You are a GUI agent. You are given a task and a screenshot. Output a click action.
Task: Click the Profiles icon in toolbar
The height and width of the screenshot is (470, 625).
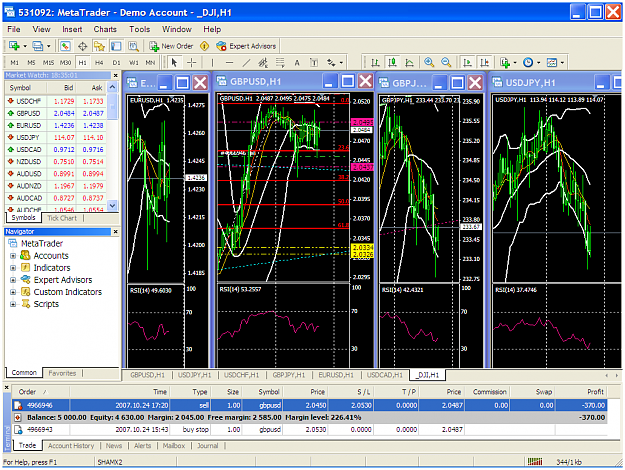[x=37, y=46]
